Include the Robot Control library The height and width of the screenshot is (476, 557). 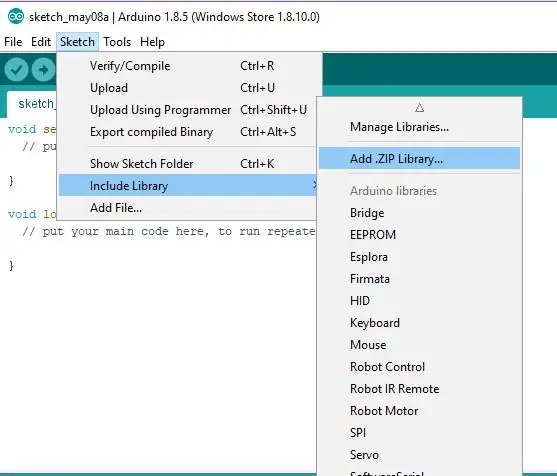[420, 367]
